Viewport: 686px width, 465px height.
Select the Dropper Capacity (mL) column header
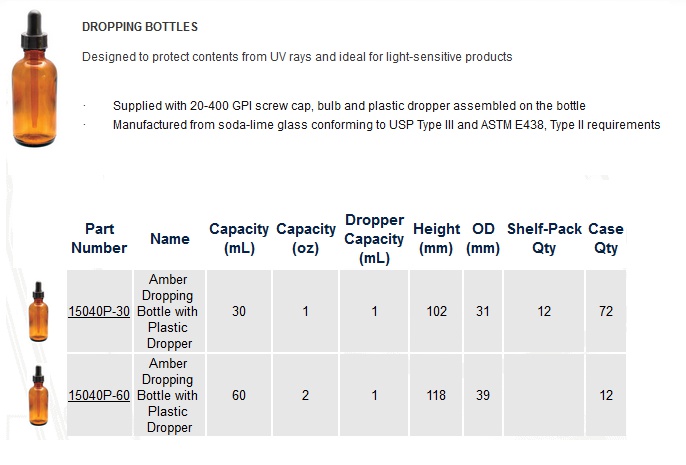click(374, 239)
